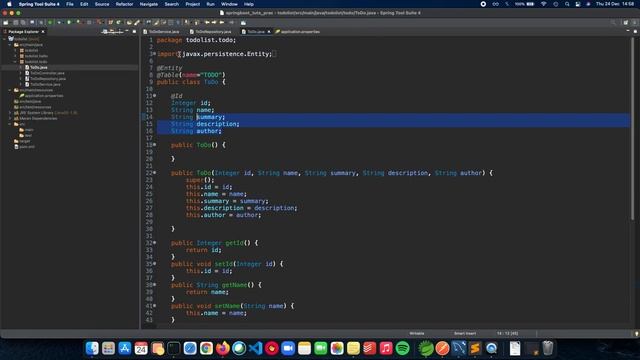Open the Wi-Fi status icon in menu bar
The height and width of the screenshot is (360, 640).
click(544, 4)
